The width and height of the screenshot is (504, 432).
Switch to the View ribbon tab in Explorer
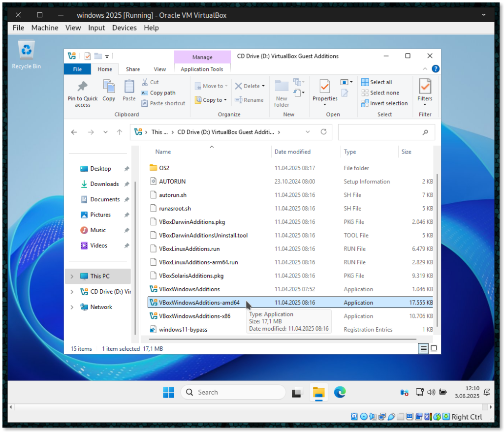160,69
